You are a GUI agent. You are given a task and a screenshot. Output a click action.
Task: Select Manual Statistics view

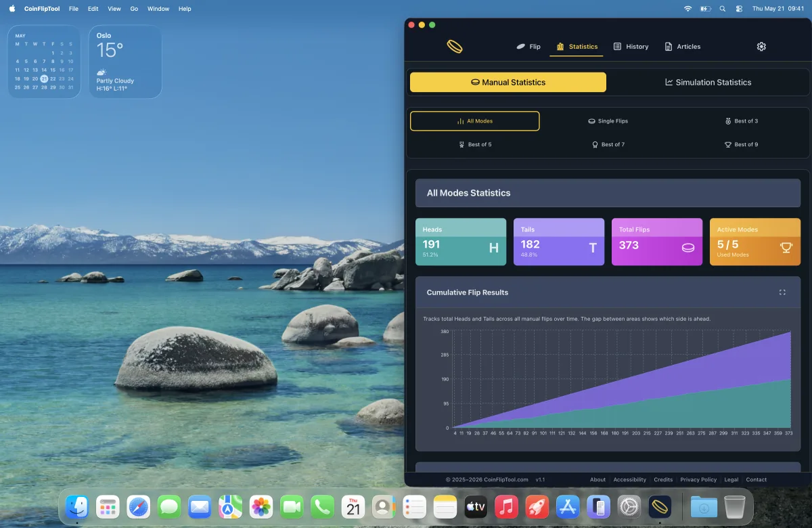508,82
